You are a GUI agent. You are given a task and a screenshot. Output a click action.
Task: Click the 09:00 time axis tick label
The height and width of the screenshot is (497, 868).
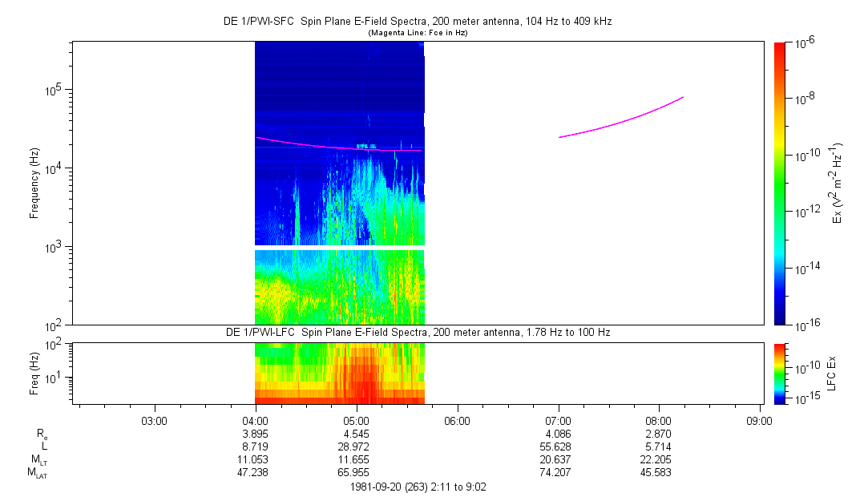click(x=759, y=419)
